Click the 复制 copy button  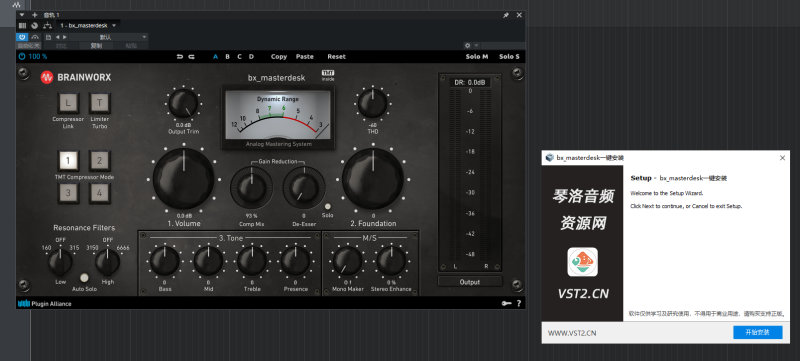point(96,45)
